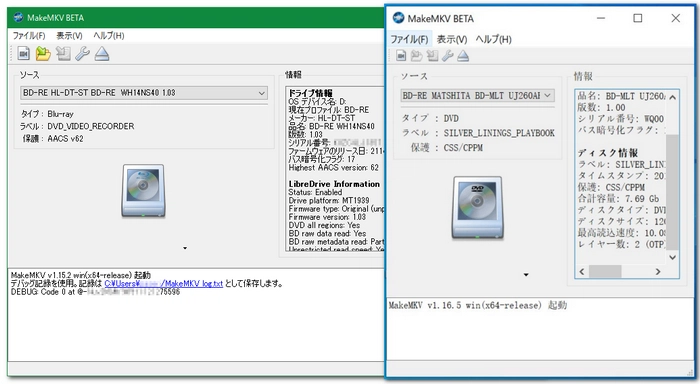Open preferences wrench icon in left MakeMKV window

(x=83, y=54)
